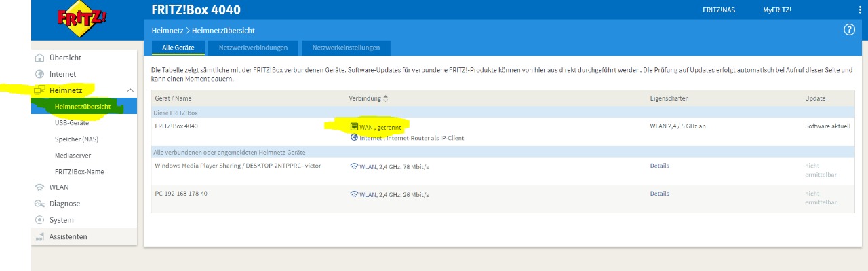The width and height of the screenshot is (868, 271).
Task: Click the Assistenten icon in sidebar
Action: (x=39, y=236)
